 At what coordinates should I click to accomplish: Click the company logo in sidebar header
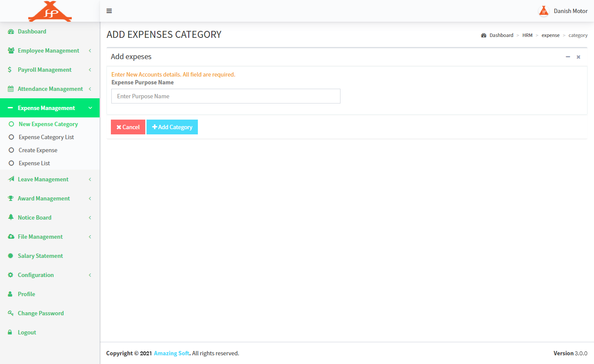click(50, 11)
